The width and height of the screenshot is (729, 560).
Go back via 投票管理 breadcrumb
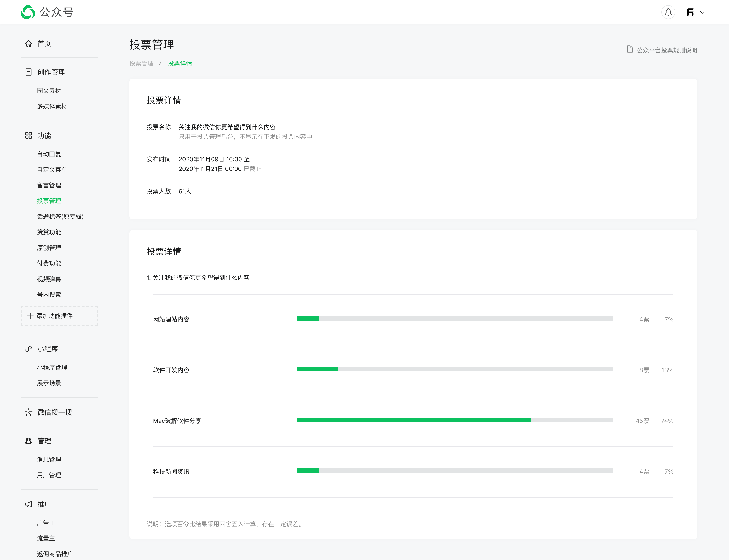pos(141,63)
